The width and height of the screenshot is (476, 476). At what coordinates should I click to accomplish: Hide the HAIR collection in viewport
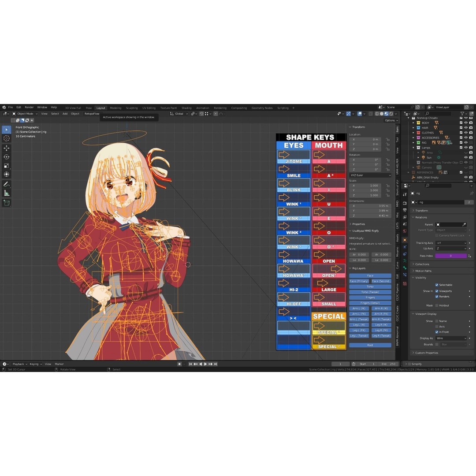[466, 128]
